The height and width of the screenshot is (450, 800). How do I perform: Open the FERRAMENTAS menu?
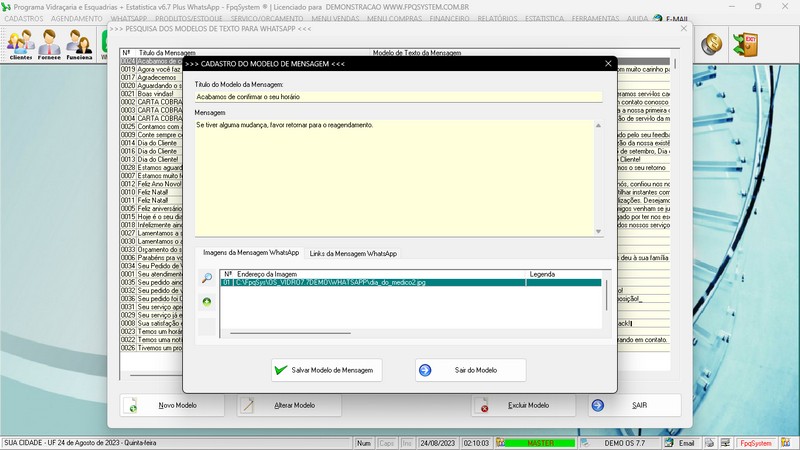point(595,18)
